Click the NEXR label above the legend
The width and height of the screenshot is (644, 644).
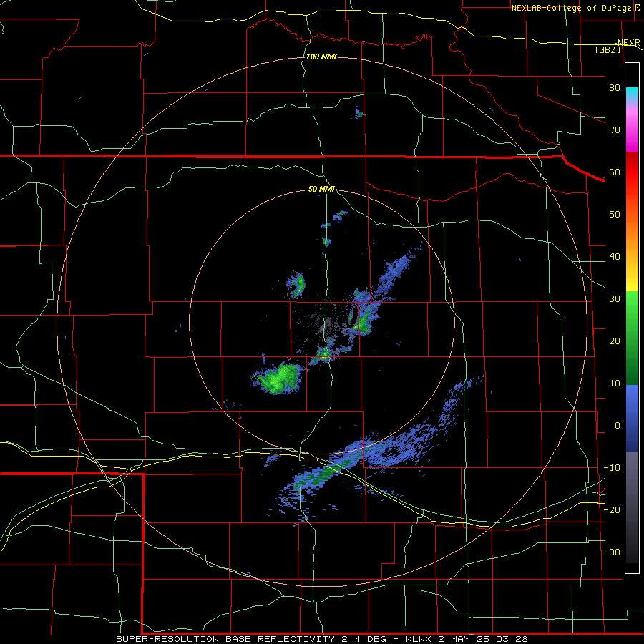(x=628, y=42)
